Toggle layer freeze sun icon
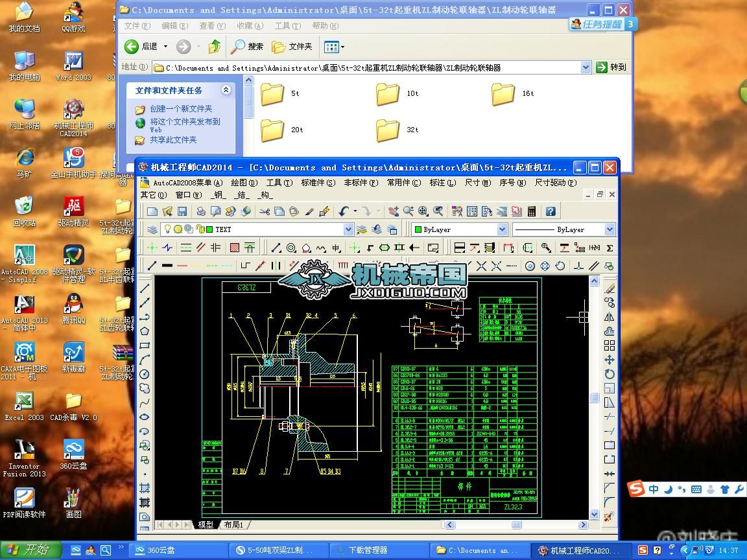 178,229
